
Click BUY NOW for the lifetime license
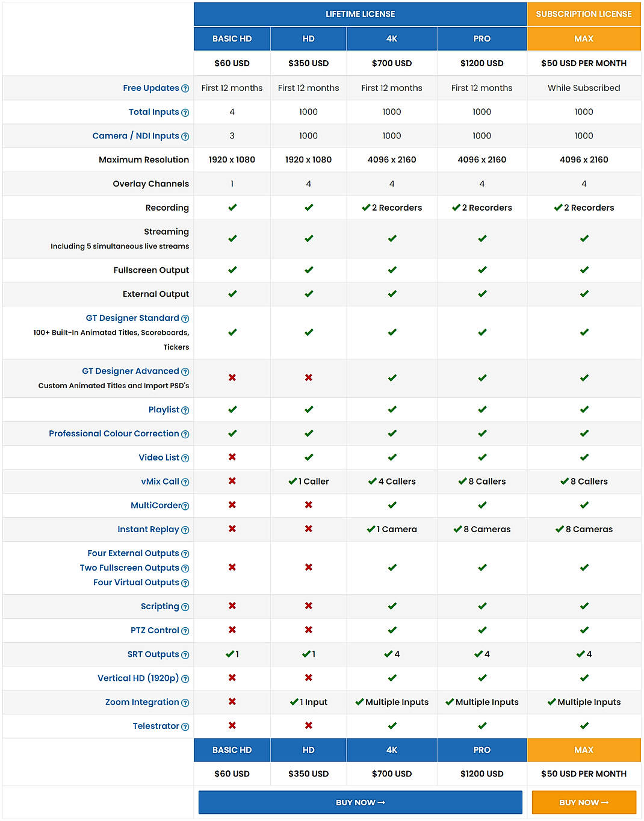[360, 802]
